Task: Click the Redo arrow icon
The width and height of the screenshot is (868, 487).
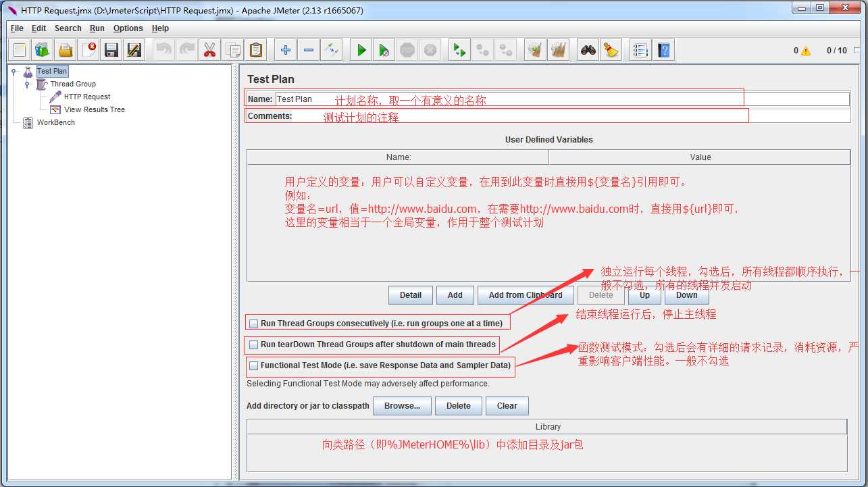Action: click(187, 50)
